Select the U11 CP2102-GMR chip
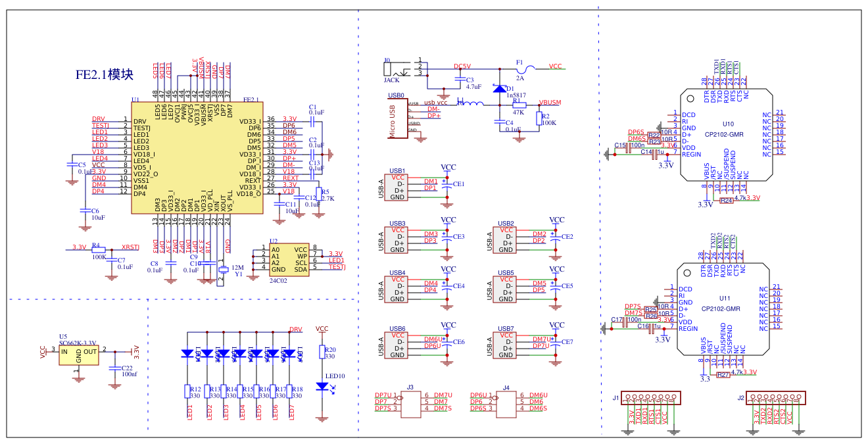The width and height of the screenshot is (868, 444). (723, 309)
